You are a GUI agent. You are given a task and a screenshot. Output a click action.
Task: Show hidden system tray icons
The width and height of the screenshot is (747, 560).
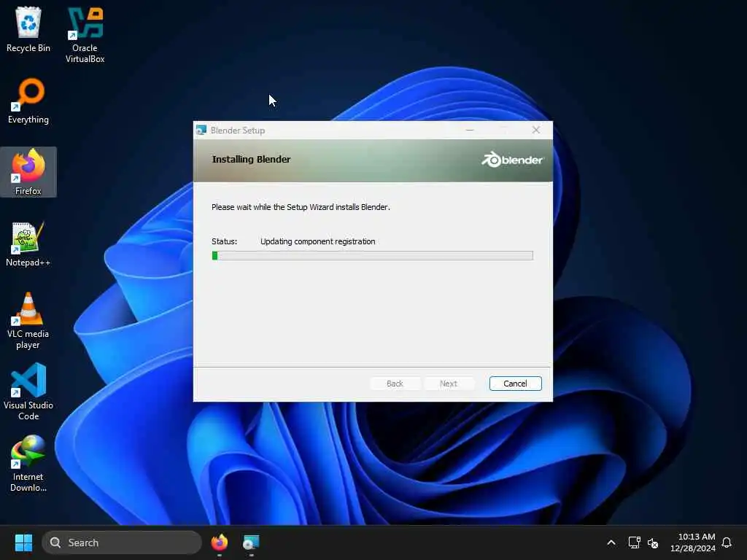click(x=611, y=542)
